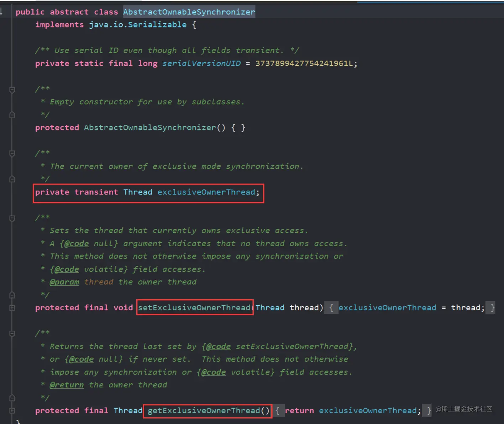The width and height of the screenshot is (504, 424).
Task: Click @code tag before setExclusiveOwnerThread} in comment
Action: tap(218, 346)
